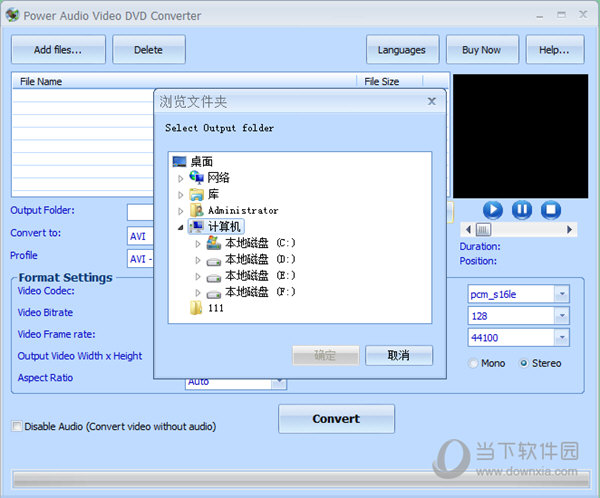Collapse the 计算机 tree node

click(181, 227)
